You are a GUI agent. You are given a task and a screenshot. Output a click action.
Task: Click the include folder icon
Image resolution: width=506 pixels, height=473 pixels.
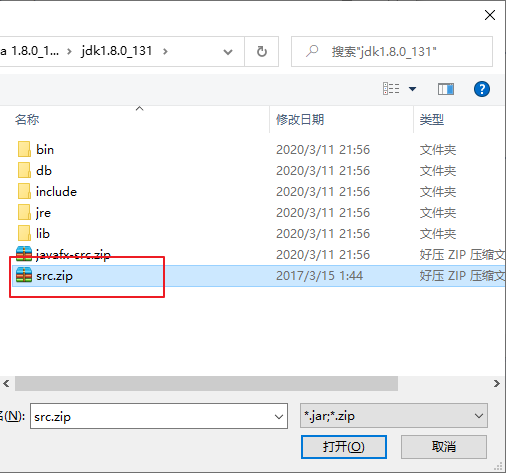(x=24, y=191)
